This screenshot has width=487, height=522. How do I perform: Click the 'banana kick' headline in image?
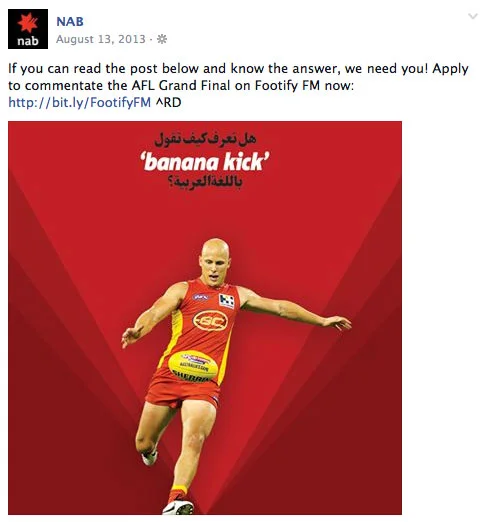pyautogui.click(x=205, y=162)
